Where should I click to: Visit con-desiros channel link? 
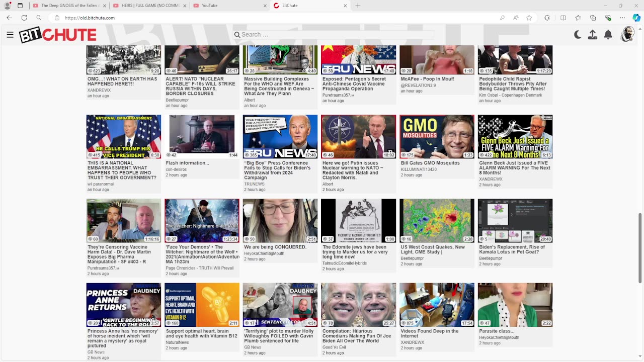coord(176,169)
